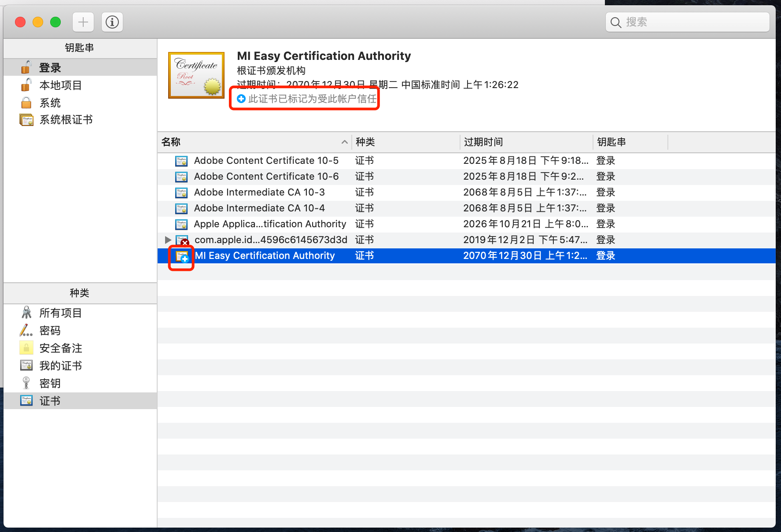Click the Adobe Content Certificate 10-6 icon
The width and height of the screenshot is (781, 532).
pos(181,177)
